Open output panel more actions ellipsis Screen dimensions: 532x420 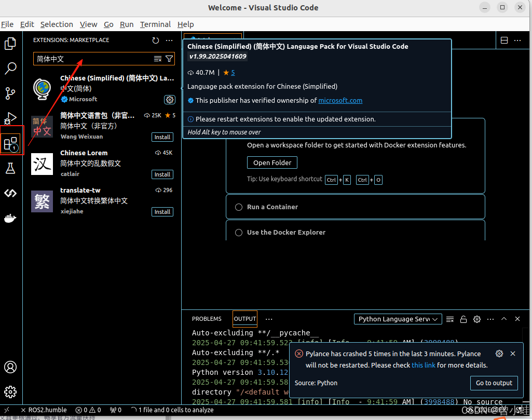pos(490,319)
